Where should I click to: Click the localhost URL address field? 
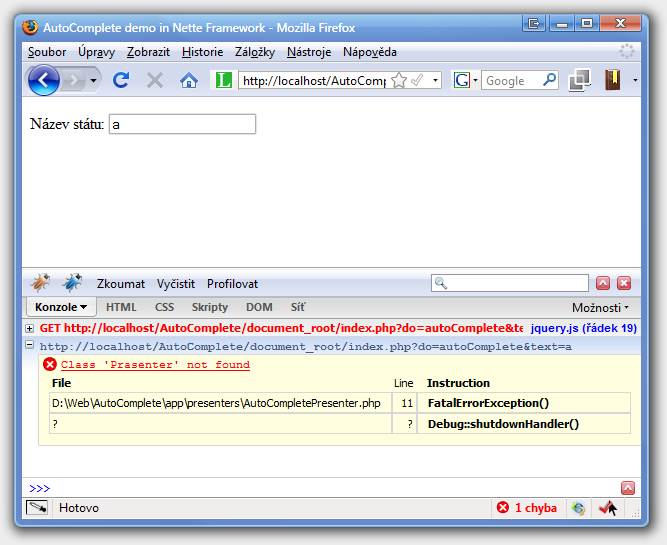click(x=314, y=80)
